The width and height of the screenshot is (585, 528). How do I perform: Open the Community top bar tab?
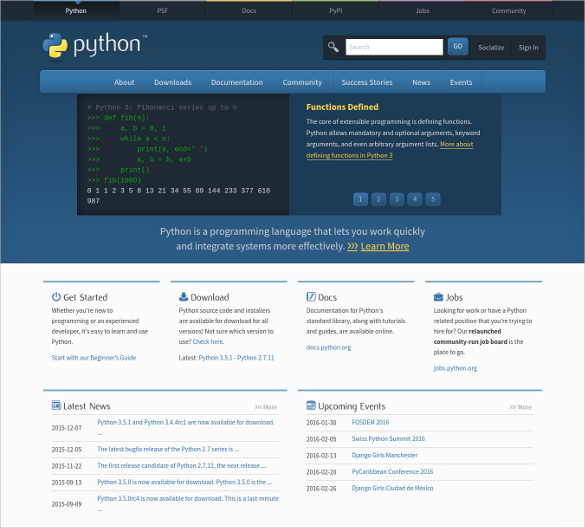click(x=509, y=10)
